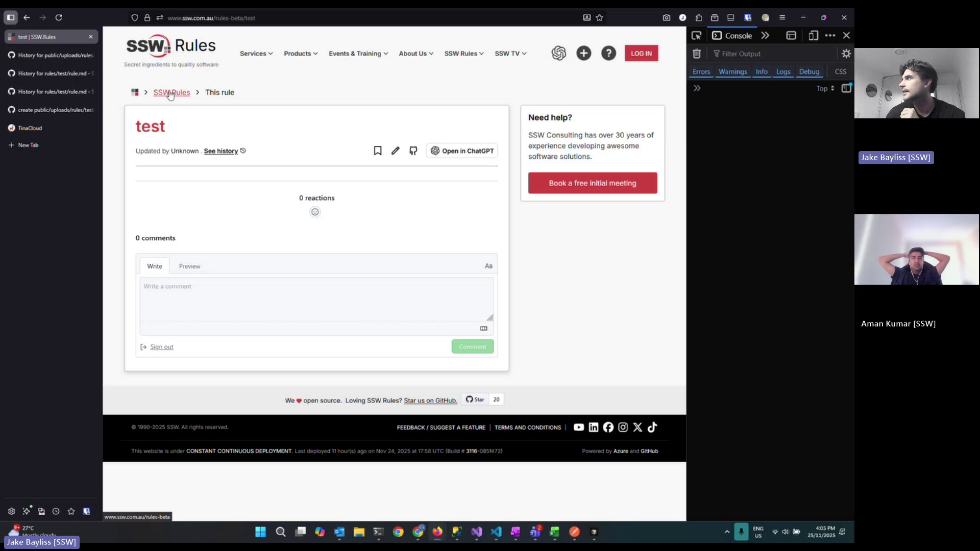The height and width of the screenshot is (551, 980).
Task: Open the help question mark icon
Action: [x=609, y=53]
